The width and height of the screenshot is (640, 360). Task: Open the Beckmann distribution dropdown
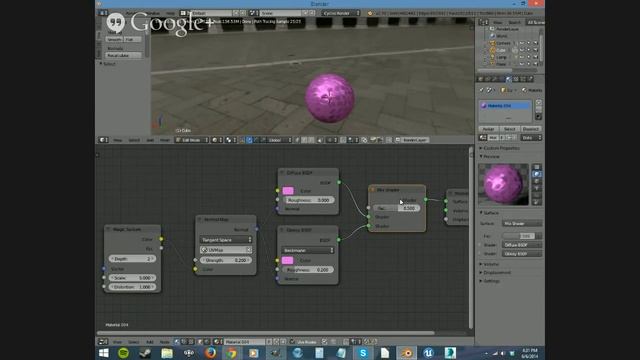308,250
